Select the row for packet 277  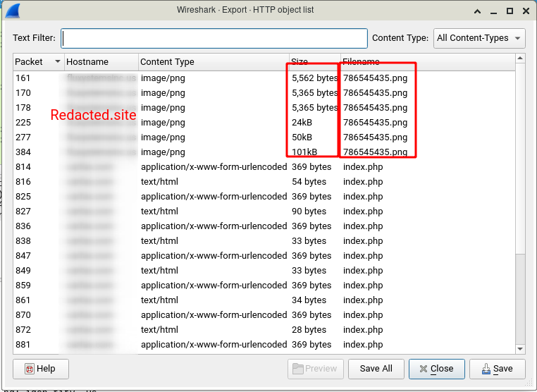264,137
